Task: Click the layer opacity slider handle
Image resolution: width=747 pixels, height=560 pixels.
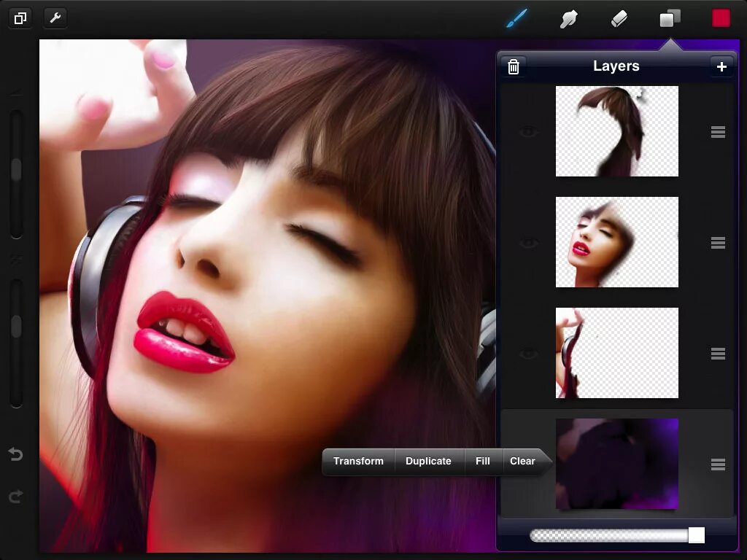Action: (x=696, y=534)
